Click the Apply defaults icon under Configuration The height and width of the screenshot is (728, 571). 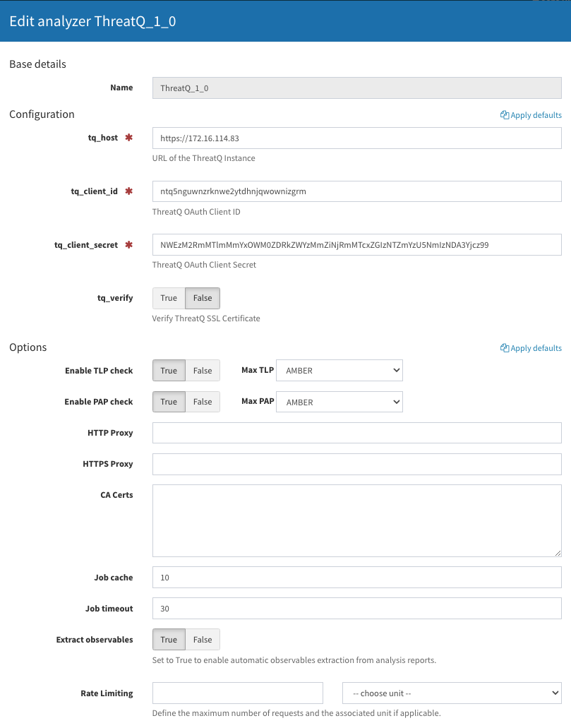(x=505, y=114)
